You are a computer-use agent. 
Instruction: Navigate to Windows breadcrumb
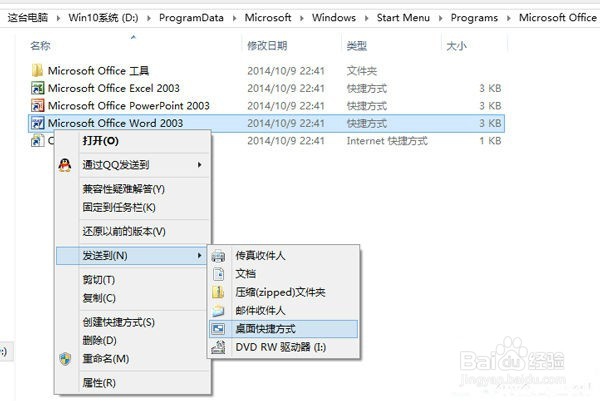(x=334, y=18)
